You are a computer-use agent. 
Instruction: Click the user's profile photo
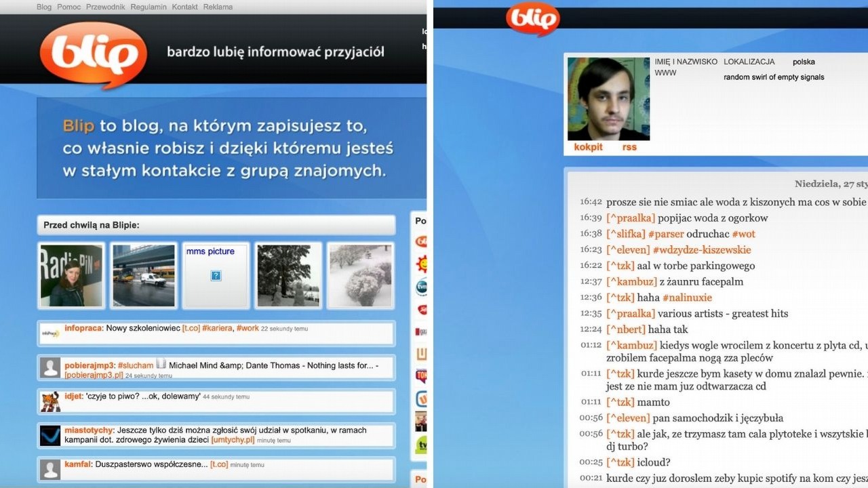[x=608, y=99]
